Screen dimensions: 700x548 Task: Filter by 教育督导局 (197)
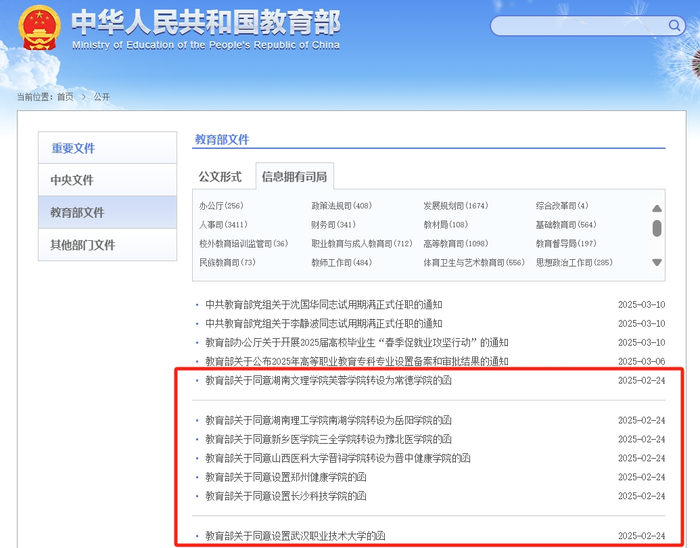click(566, 244)
